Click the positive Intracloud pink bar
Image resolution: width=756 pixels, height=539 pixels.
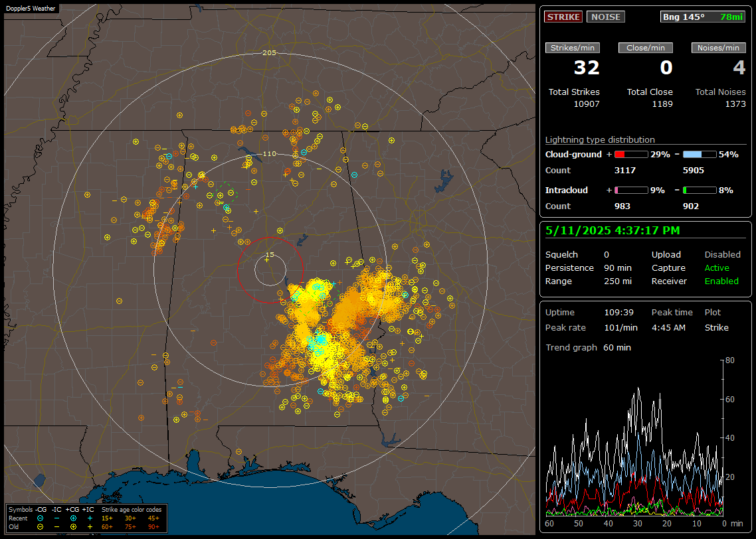[631, 191]
